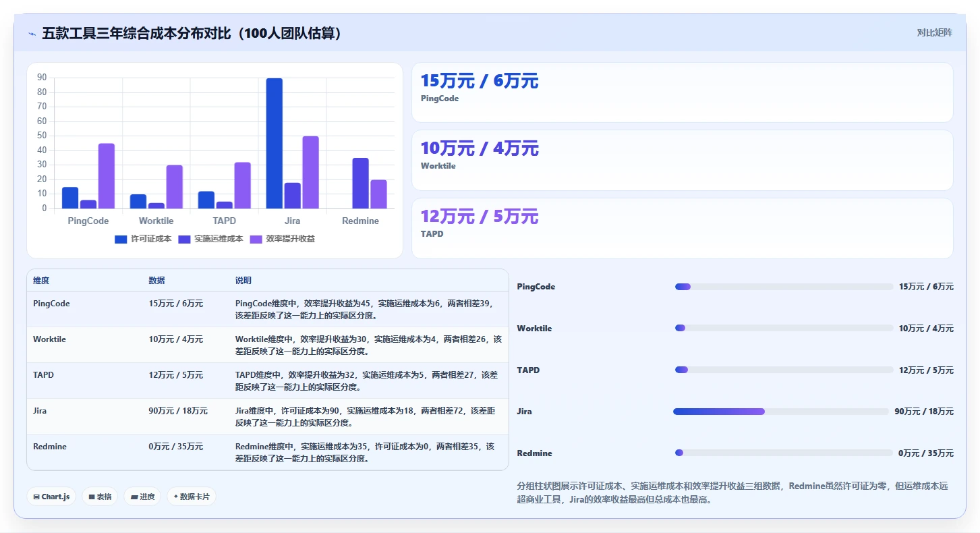980x533 pixels.
Task: Click the PingCode description mentioning 相差39
Action: pyautogui.click(x=365, y=309)
